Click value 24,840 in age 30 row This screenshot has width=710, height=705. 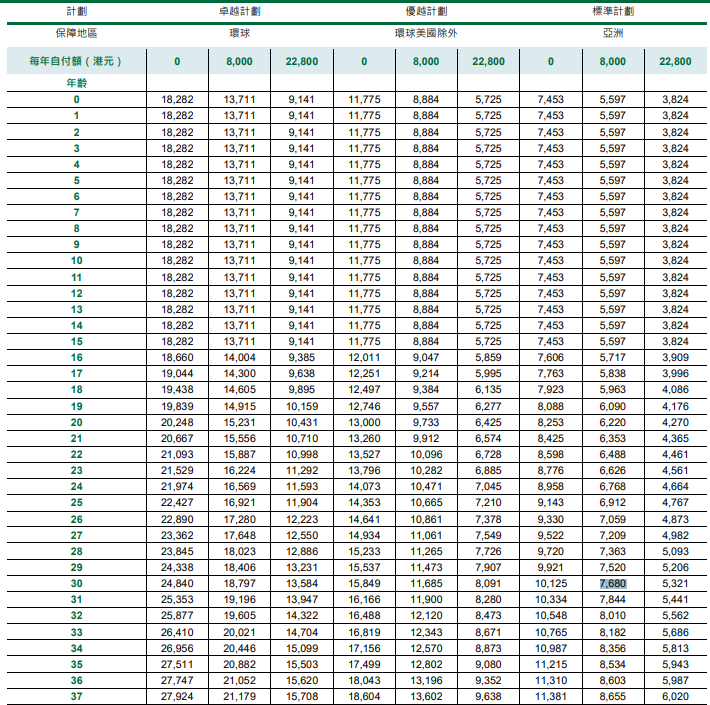point(177,583)
